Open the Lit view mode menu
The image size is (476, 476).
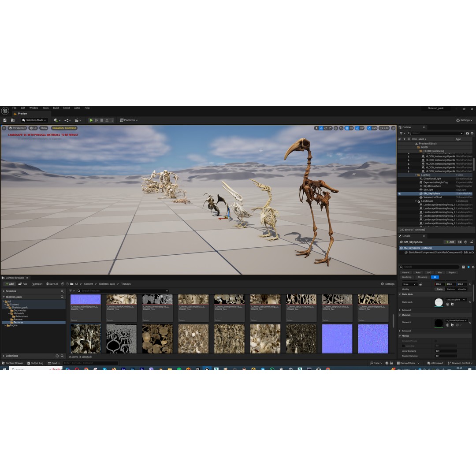tap(33, 128)
